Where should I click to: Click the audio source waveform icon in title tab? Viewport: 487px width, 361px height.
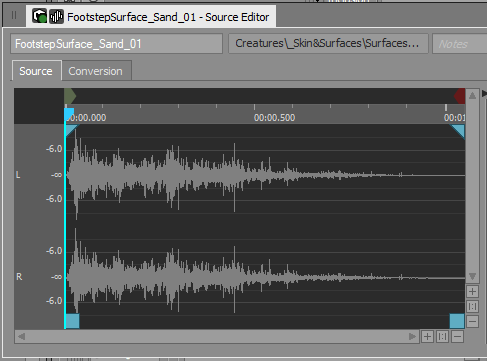pyautogui.click(x=57, y=16)
